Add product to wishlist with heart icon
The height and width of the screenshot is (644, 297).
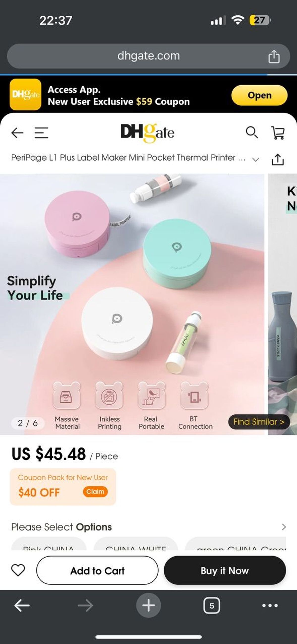[18, 570]
